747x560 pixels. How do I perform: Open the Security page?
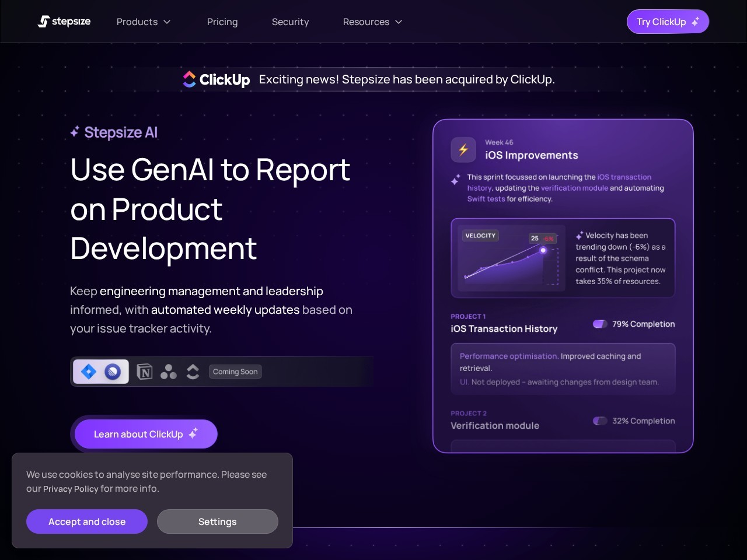point(291,22)
